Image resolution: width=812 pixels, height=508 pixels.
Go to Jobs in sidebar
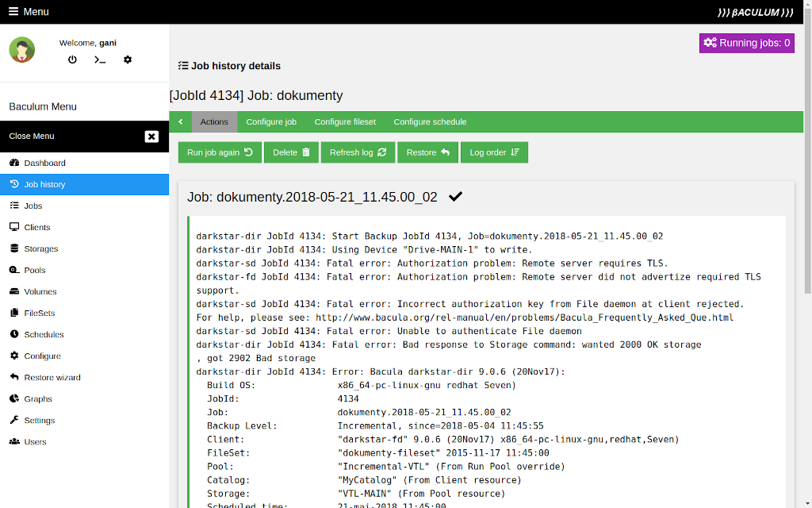(x=84, y=206)
